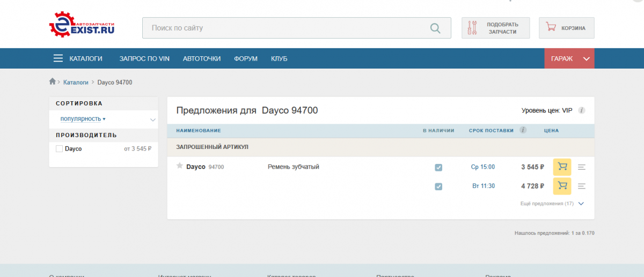644x277 pixels.
Task: Click the Подобрать запчасти button
Action: [495, 28]
